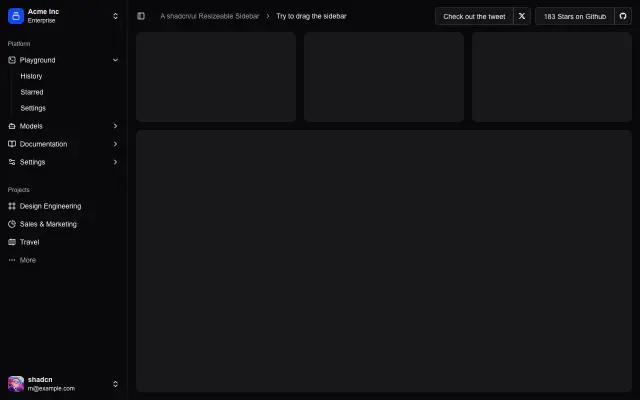Viewport: 640px width, 400px height.
Task: Show More projects
Action: point(28,260)
